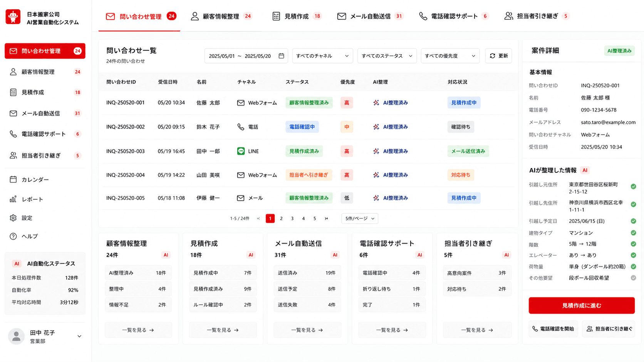This screenshot has height=362, width=644.
Task: Click the people icon beside sidebar 担当者引き継ぎ
Action: [x=13, y=155]
